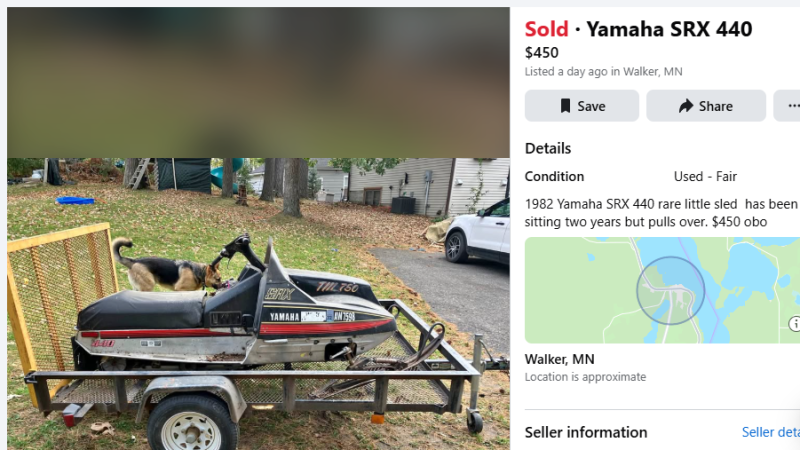Screen dimensions: 800x450
Task: Click the Yamaha SRX 440 listing title
Action: click(669, 29)
